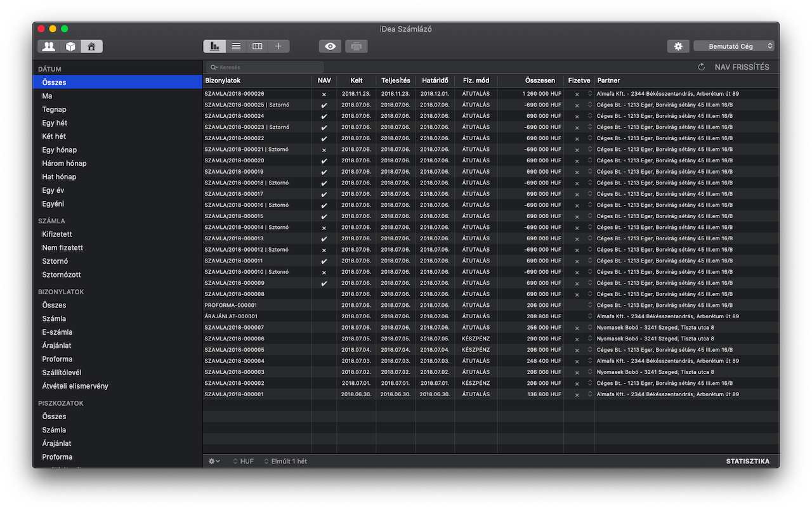The width and height of the screenshot is (812, 511).
Task: Select Proforma under Piszkozatok
Action: (x=117, y=457)
